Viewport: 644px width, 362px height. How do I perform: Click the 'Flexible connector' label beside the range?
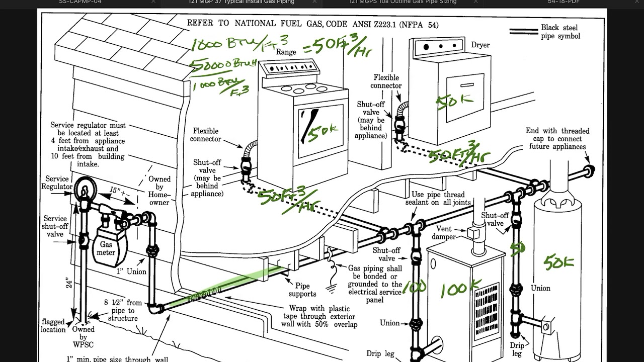(206, 135)
